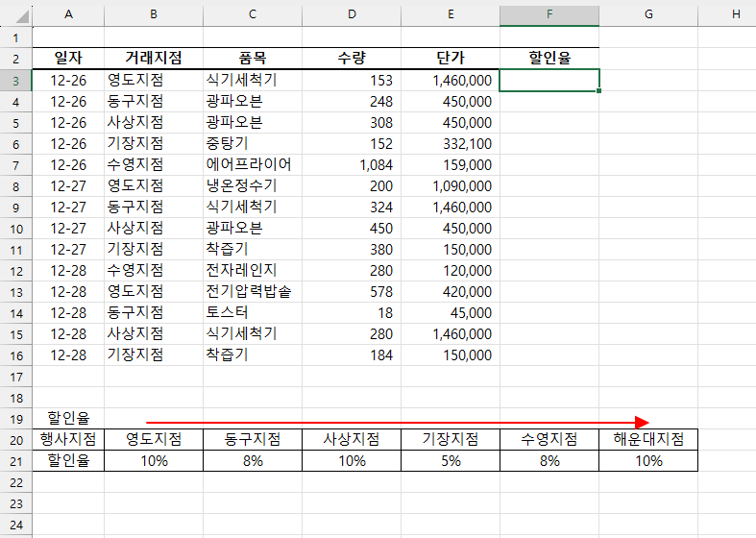Select column C header
Screen dimensions: 756x538
pos(253,15)
